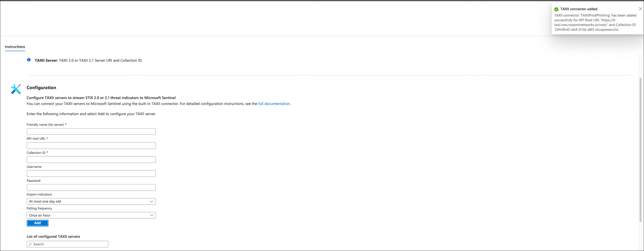The height and width of the screenshot is (251, 644).
Task: Open the Import indicators dropdown
Action: click(x=91, y=201)
